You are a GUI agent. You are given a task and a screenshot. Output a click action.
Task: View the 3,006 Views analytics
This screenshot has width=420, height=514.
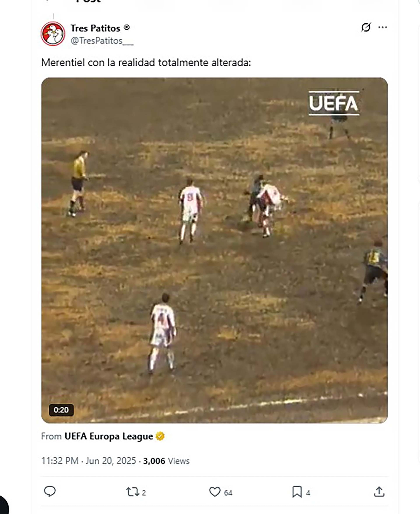(x=166, y=461)
